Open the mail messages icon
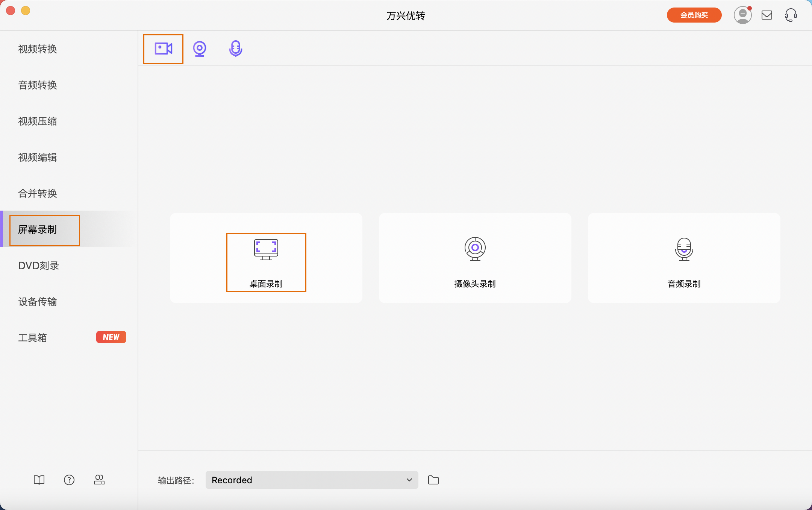 point(767,15)
